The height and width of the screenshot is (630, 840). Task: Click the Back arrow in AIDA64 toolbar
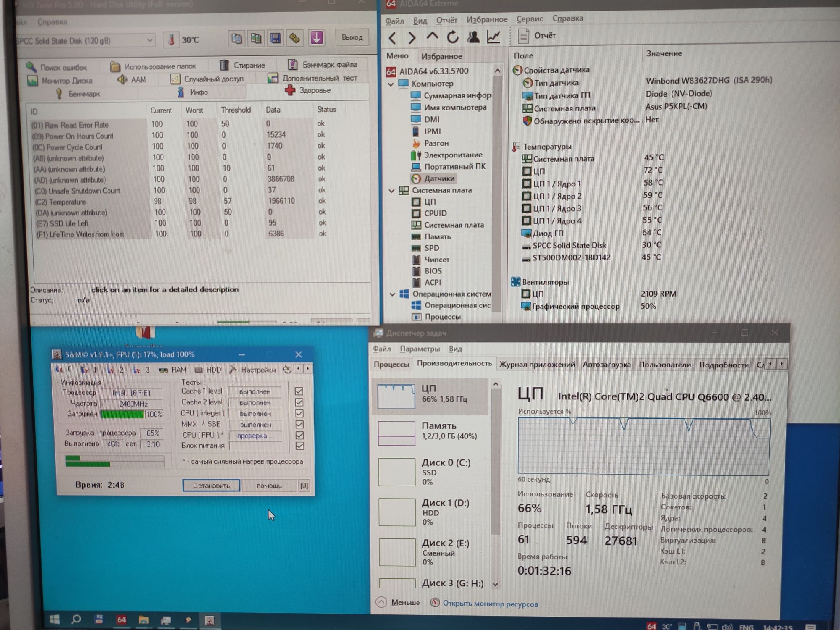(392, 38)
